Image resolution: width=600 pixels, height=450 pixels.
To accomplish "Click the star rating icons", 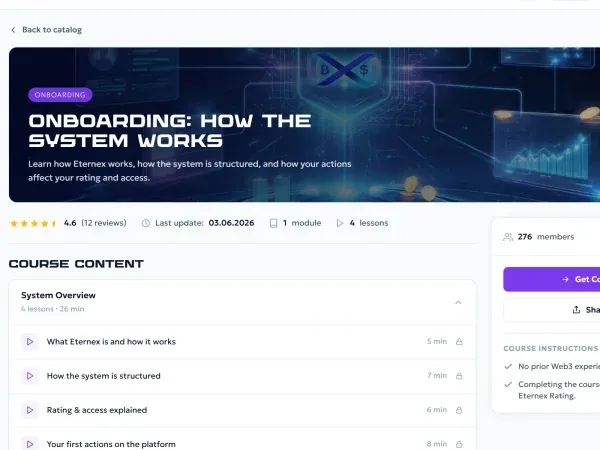I will click(x=33, y=223).
